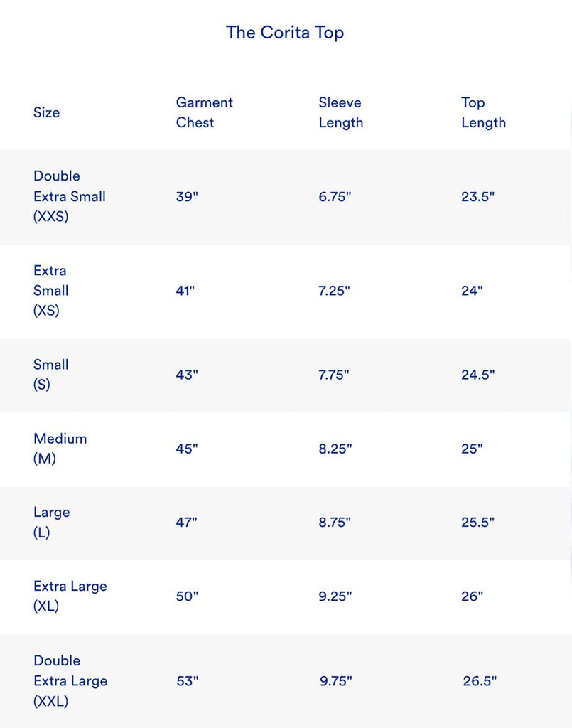Click the 45" chest measurement for Medium
The image size is (572, 728).
187,449
